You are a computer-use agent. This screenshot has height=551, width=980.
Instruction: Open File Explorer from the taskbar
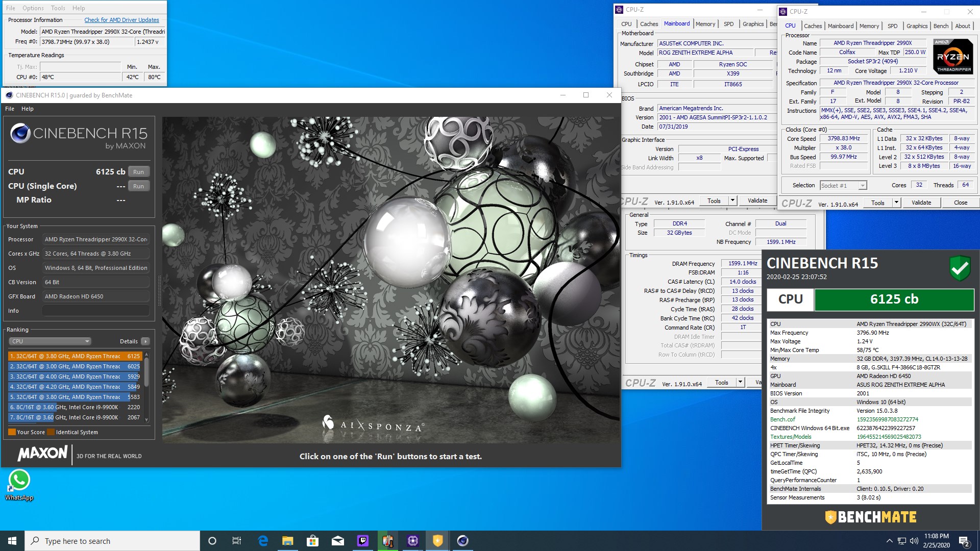288,541
